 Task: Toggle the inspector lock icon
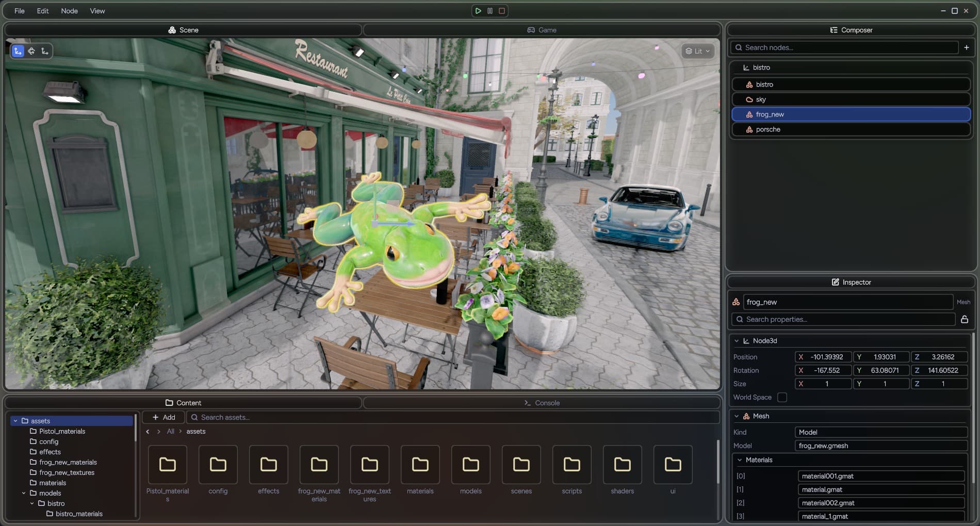[965, 319]
